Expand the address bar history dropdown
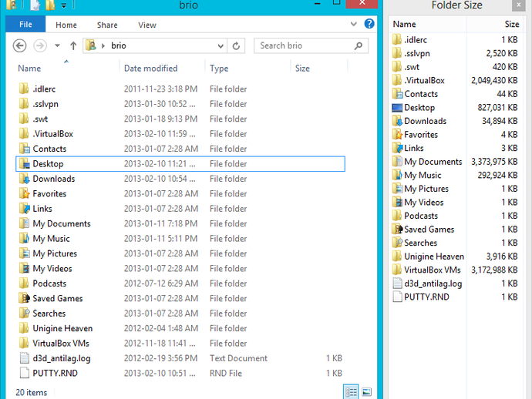Screen dimensions: 532x399 tap(221, 45)
